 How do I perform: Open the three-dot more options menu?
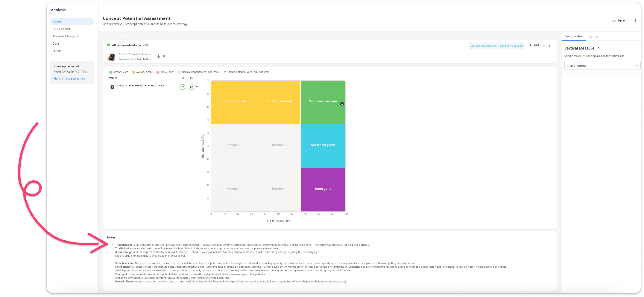pyautogui.click(x=635, y=21)
